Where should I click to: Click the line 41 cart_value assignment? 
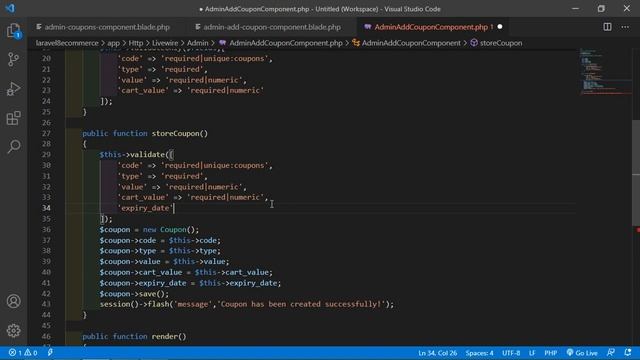[186, 272]
